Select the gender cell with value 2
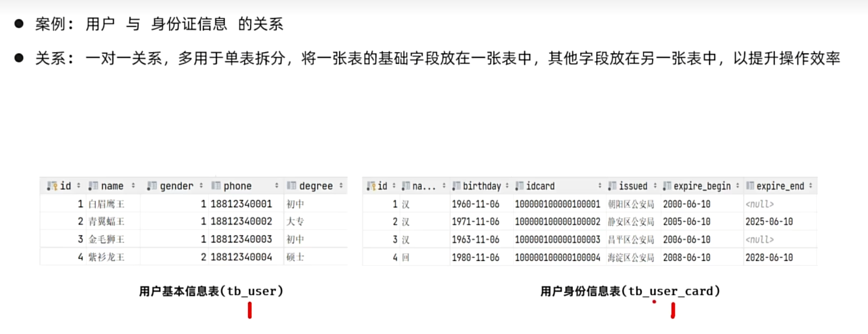 pos(203,257)
